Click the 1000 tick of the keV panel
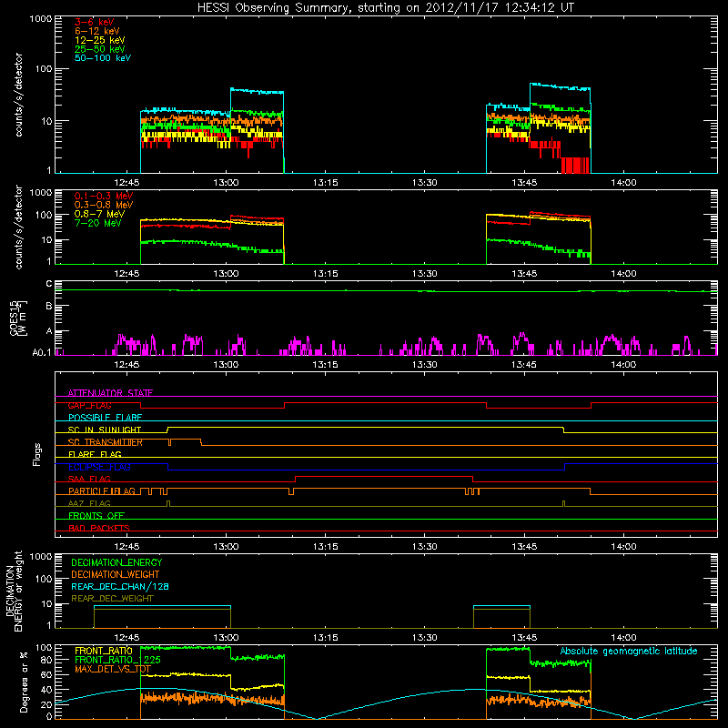Screen dimensions: 728x728 point(41,19)
